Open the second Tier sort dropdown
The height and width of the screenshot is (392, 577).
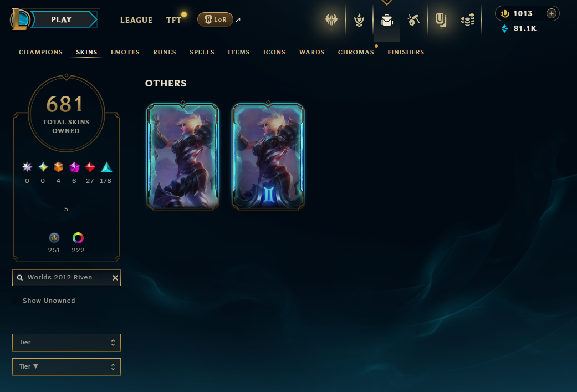click(67, 367)
